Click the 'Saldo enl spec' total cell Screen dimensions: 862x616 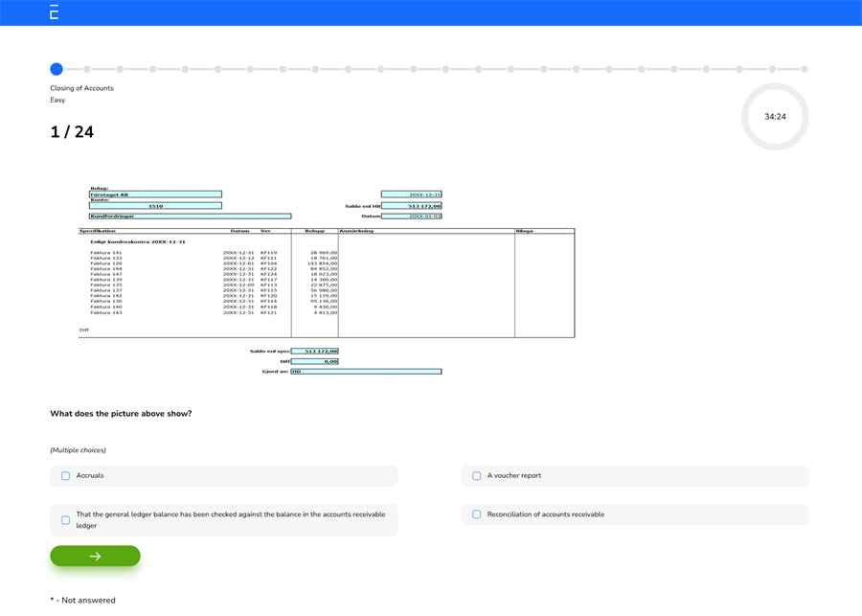coord(315,352)
